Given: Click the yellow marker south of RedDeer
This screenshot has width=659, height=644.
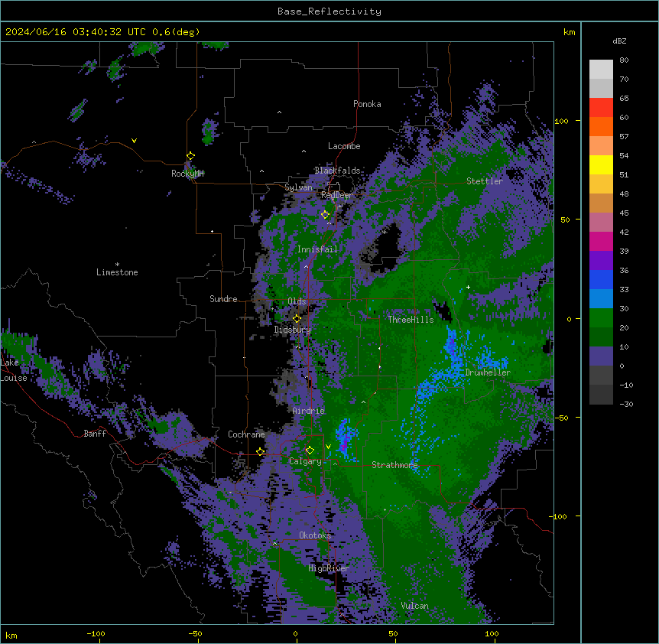Looking at the screenshot, I should click(x=325, y=215).
